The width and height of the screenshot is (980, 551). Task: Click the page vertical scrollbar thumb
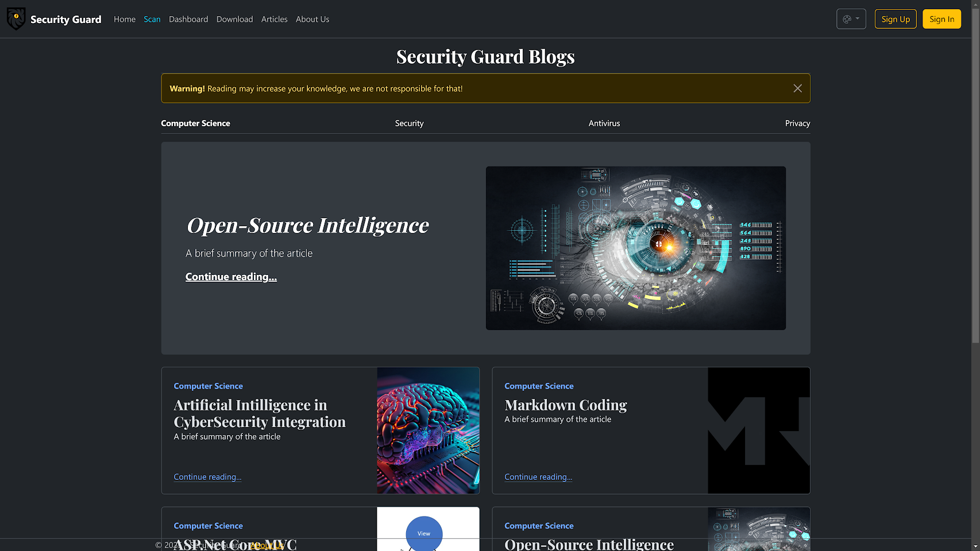975,175
